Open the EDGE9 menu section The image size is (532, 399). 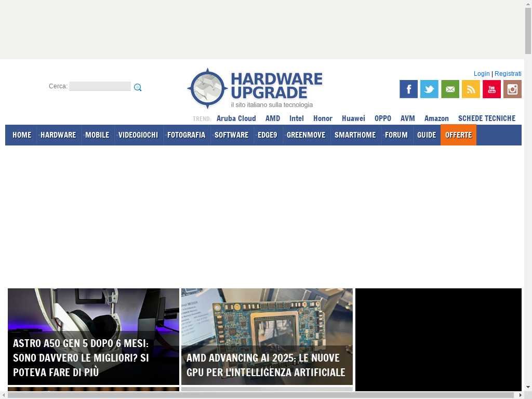pyautogui.click(x=268, y=135)
